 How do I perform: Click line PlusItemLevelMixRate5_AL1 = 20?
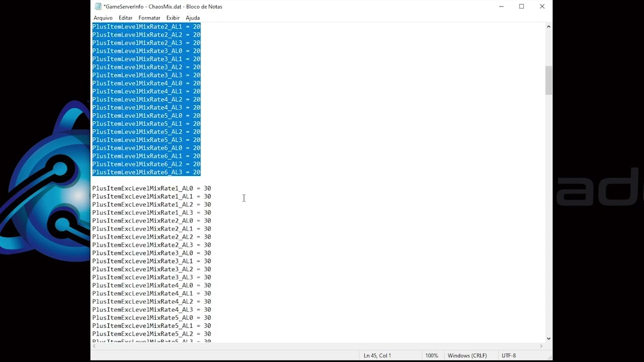(146, 124)
